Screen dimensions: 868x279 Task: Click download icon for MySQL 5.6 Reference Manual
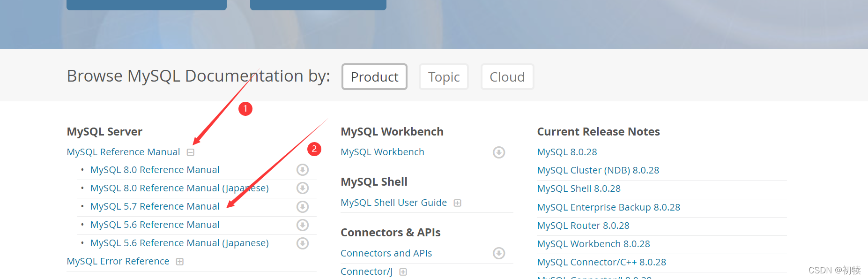coord(303,225)
